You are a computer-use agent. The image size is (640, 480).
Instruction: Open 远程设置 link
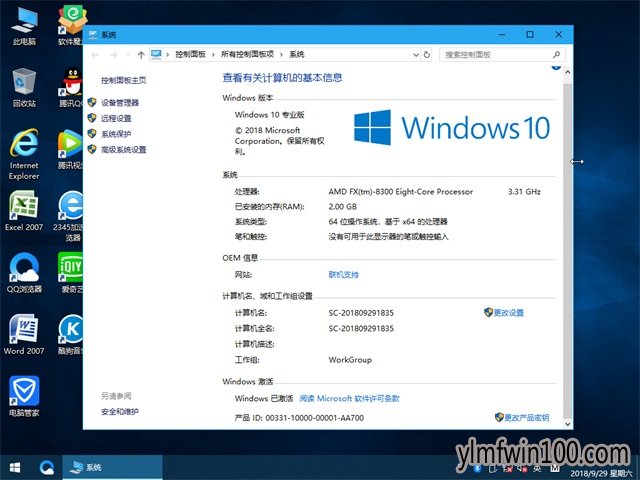point(116,118)
